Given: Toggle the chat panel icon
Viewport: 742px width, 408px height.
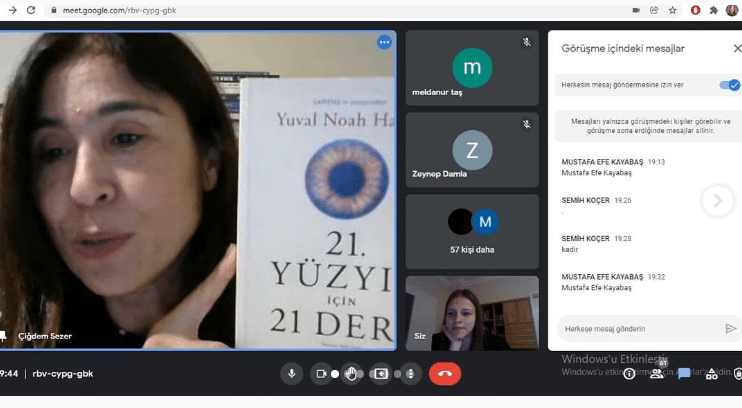Looking at the screenshot, I should tap(684, 374).
